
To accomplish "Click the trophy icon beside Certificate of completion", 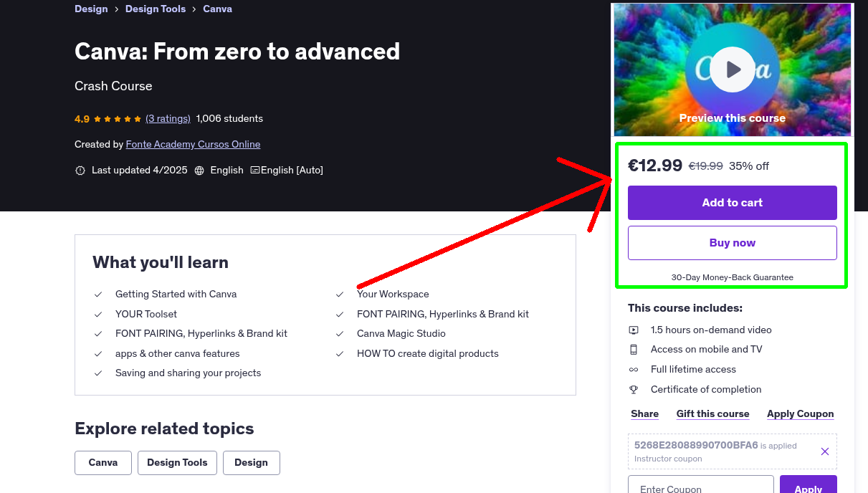I will (634, 389).
